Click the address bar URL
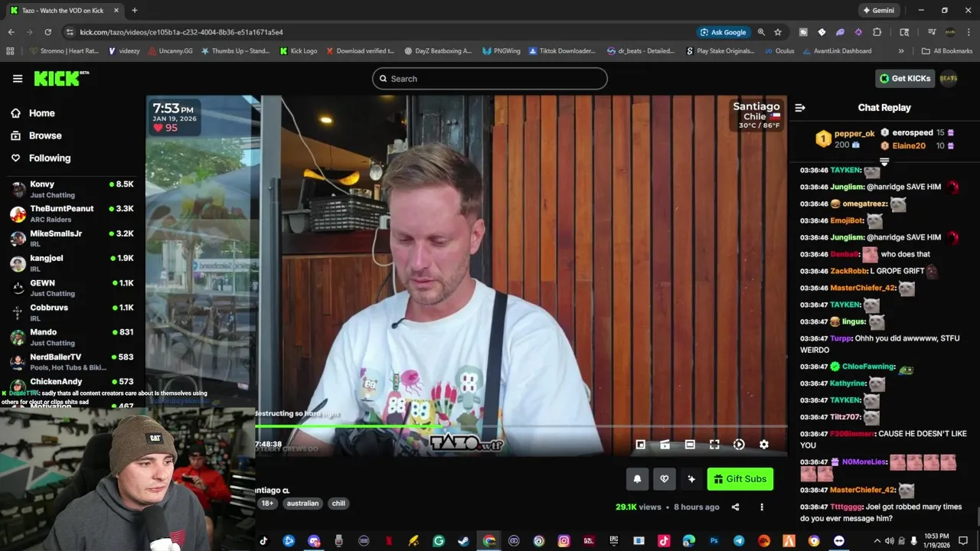980x551 pixels. [x=181, y=32]
